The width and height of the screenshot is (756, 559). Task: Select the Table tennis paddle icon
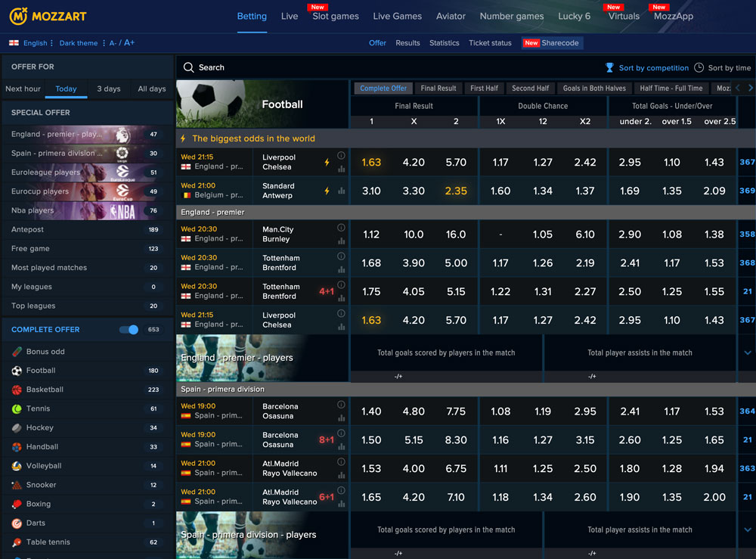click(17, 542)
